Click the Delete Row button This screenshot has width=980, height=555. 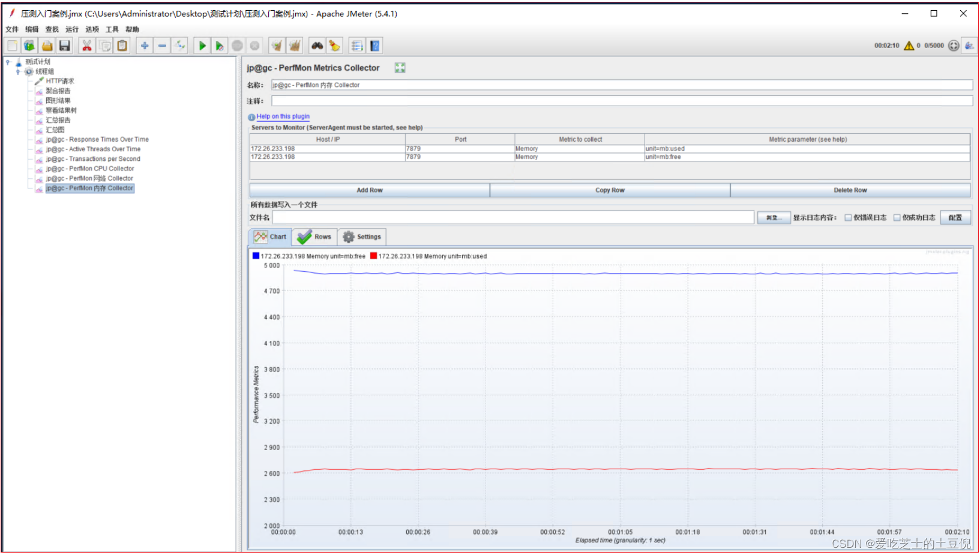(x=850, y=190)
